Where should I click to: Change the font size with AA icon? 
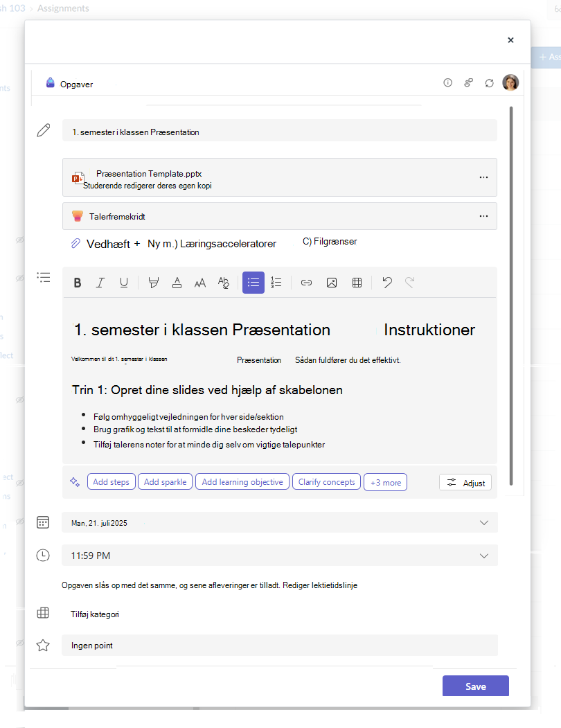click(x=200, y=283)
